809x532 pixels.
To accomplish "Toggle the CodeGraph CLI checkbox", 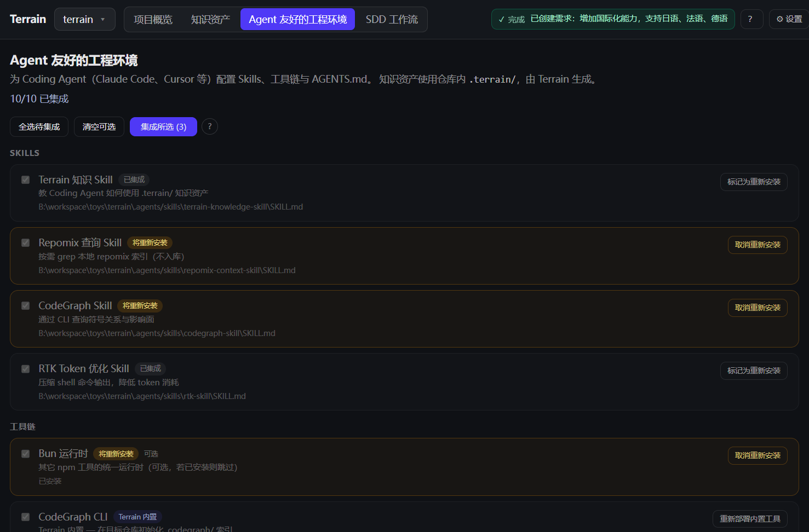I will pos(25,517).
